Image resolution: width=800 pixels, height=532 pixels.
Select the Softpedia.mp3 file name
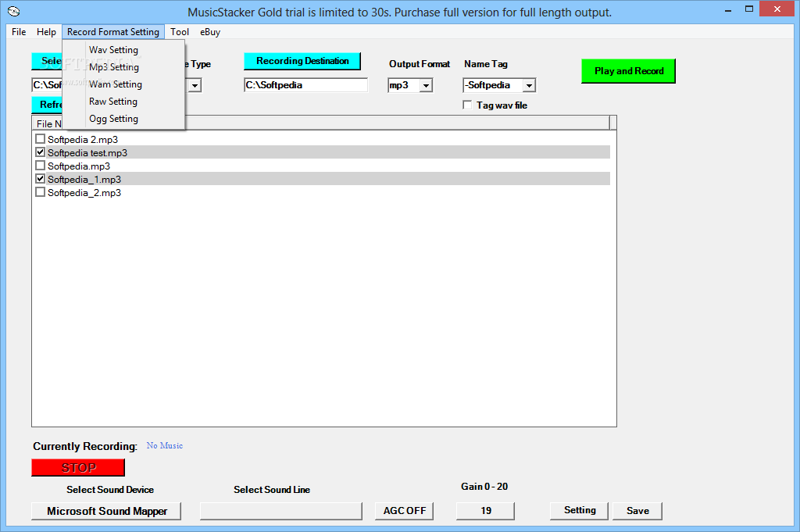tap(79, 166)
